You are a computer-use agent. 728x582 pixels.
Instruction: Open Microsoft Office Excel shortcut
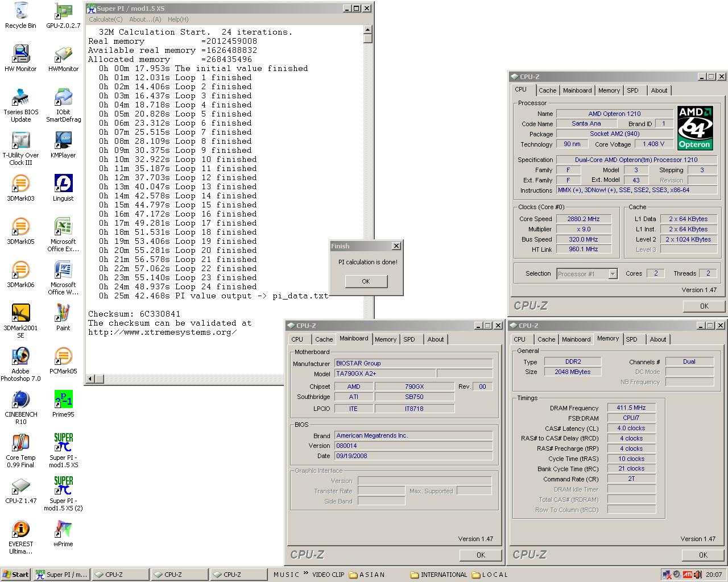point(63,235)
